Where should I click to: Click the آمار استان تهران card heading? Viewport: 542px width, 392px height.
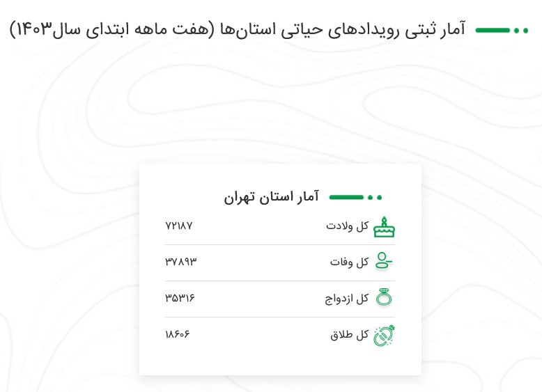click(x=271, y=197)
